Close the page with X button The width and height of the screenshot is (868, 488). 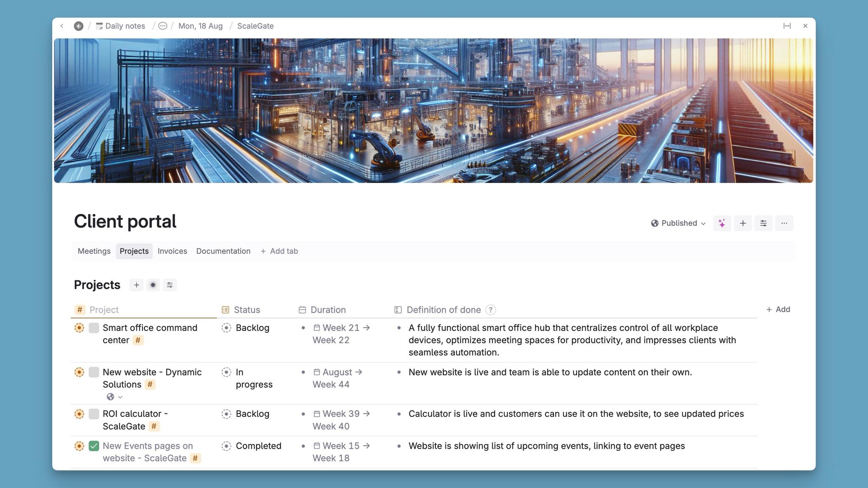pyautogui.click(x=805, y=26)
